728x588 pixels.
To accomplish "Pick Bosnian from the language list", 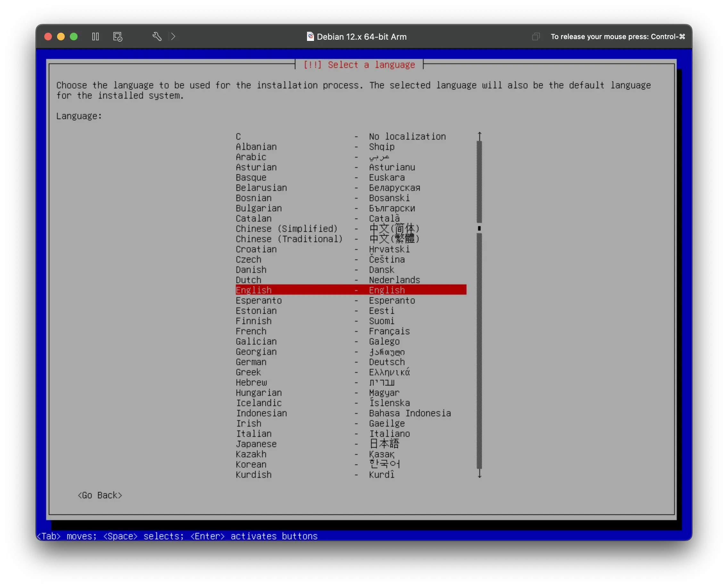I will pyautogui.click(x=351, y=198).
